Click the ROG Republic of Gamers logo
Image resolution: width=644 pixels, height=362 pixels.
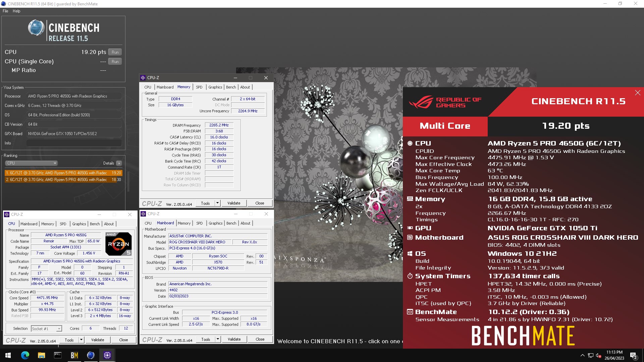tap(445, 102)
